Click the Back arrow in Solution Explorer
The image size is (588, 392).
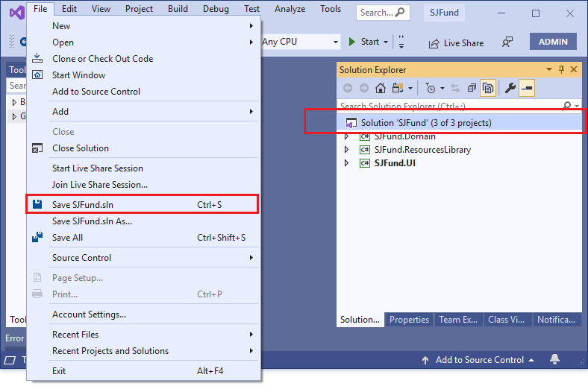point(348,88)
